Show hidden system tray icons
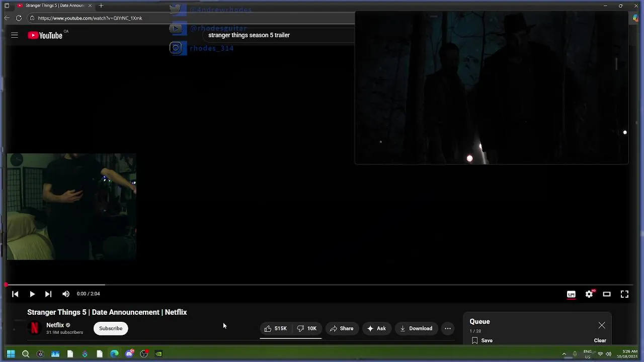The width and height of the screenshot is (644, 362). pyautogui.click(x=564, y=354)
